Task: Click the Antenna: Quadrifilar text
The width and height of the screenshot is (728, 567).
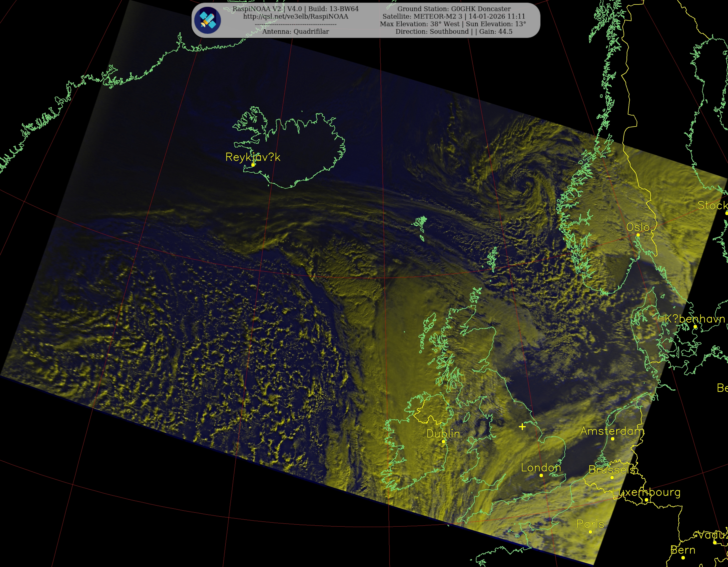Action: [x=295, y=32]
